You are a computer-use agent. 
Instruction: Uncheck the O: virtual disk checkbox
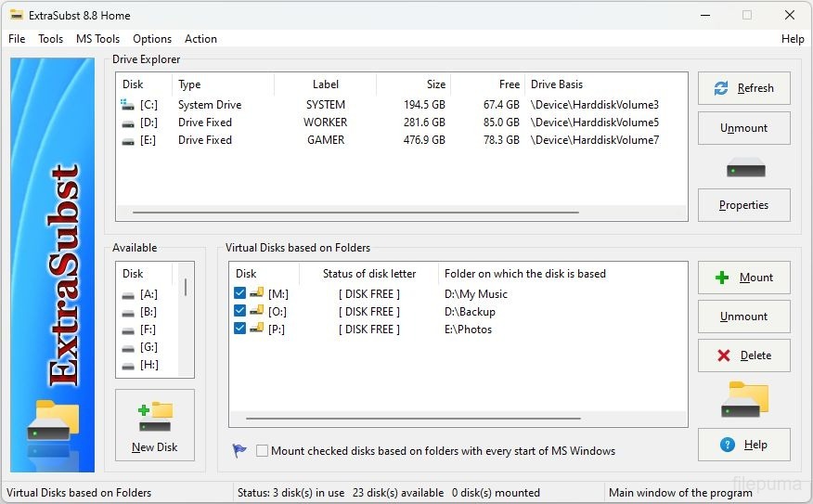[240, 312]
